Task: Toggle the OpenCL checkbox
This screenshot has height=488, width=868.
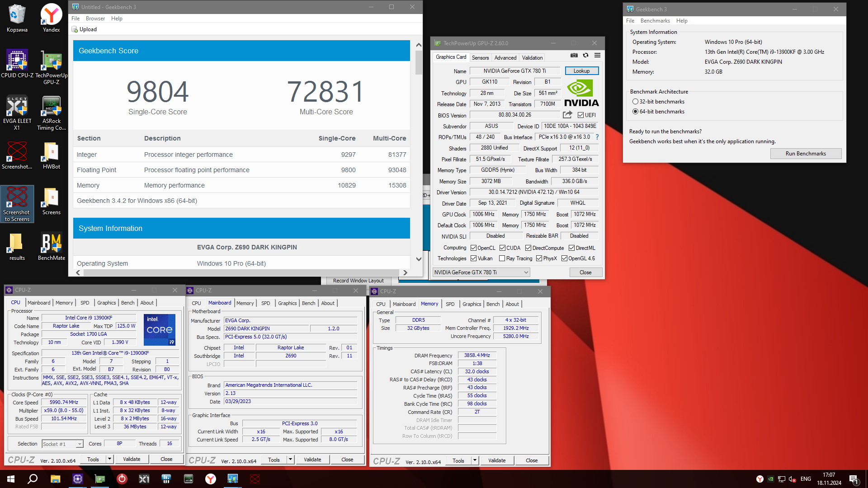Action: coord(473,248)
